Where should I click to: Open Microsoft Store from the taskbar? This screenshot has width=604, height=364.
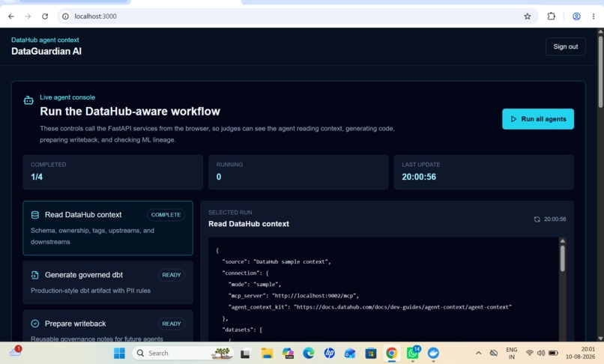pyautogui.click(x=370, y=353)
